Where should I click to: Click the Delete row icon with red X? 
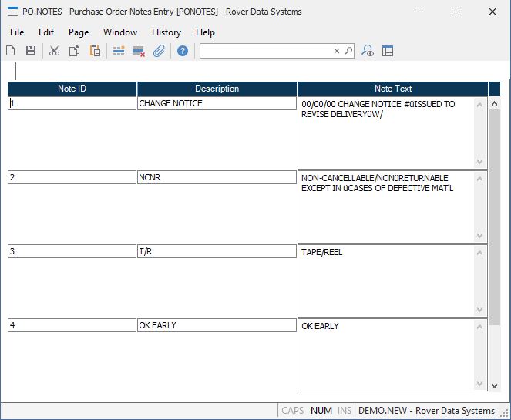(x=139, y=51)
